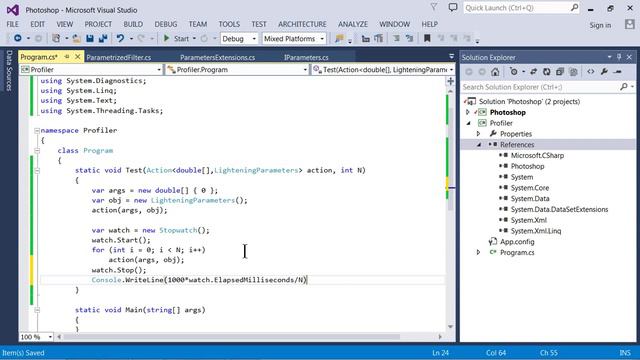Open the BUILD menu
Image resolution: width=640 pixels, height=360 pixels.
[133, 24]
